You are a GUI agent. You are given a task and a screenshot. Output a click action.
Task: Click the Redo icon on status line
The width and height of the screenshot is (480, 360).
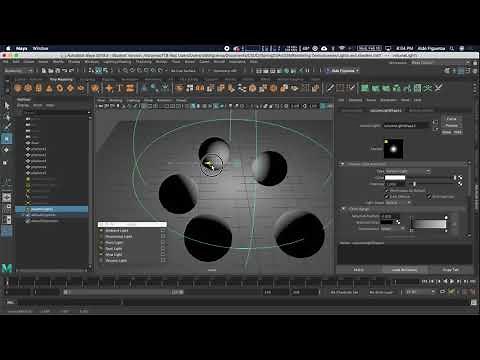point(72,71)
